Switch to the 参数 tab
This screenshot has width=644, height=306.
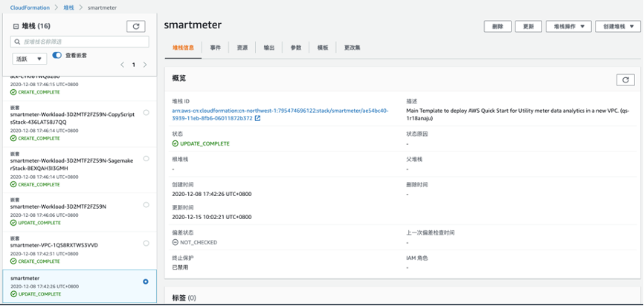pos(296,48)
